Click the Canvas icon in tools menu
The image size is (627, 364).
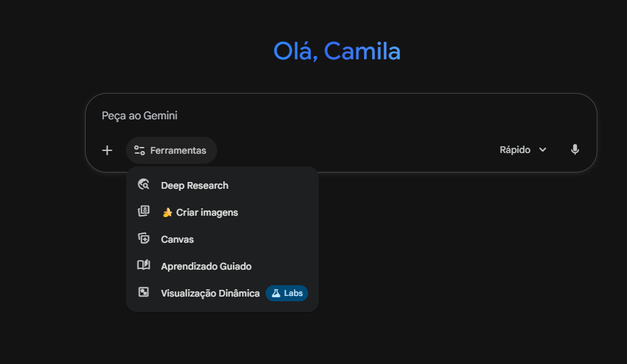pyautogui.click(x=143, y=239)
